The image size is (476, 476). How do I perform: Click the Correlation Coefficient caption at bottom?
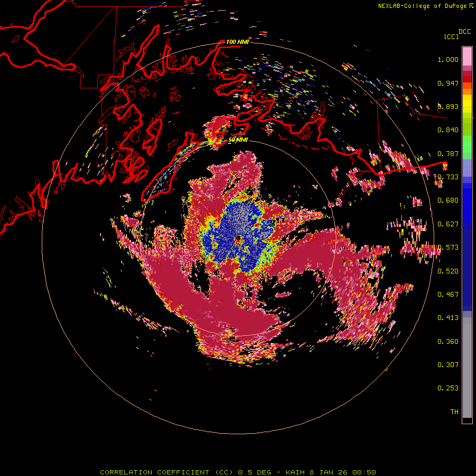click(x=238, y=472)
